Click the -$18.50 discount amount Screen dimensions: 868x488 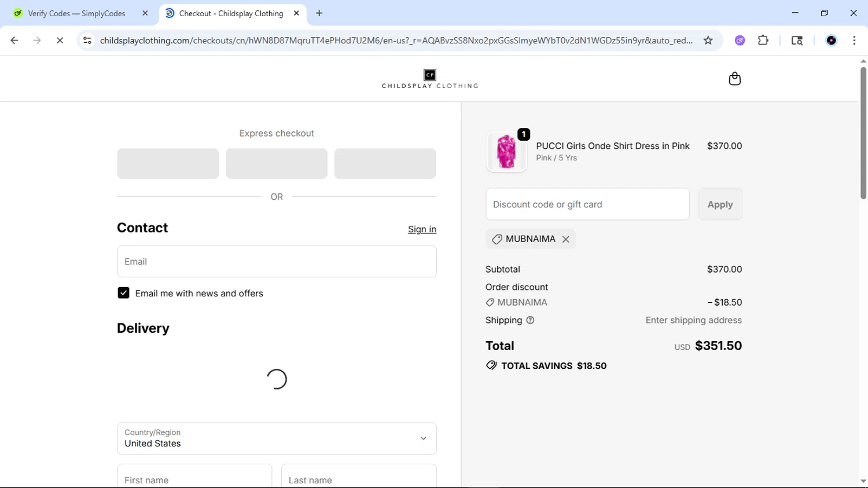tap(724, 302)
